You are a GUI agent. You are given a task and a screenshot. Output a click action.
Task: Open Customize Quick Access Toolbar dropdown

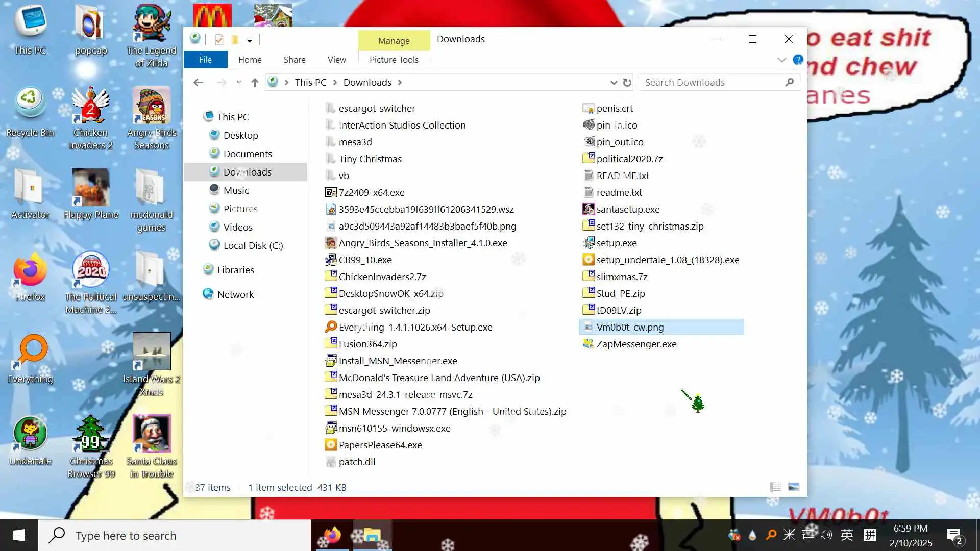click(x=250, y=40)
